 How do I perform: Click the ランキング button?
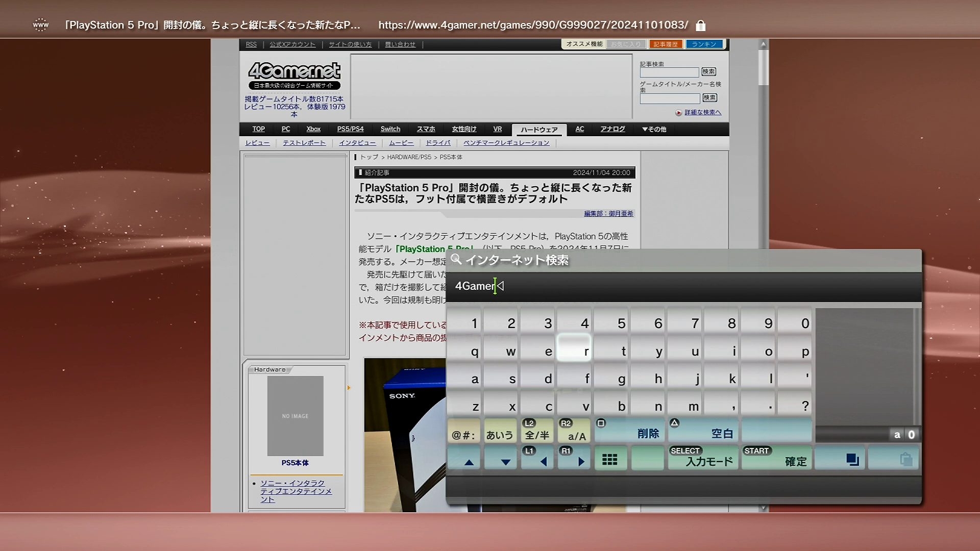coord(704,44)
